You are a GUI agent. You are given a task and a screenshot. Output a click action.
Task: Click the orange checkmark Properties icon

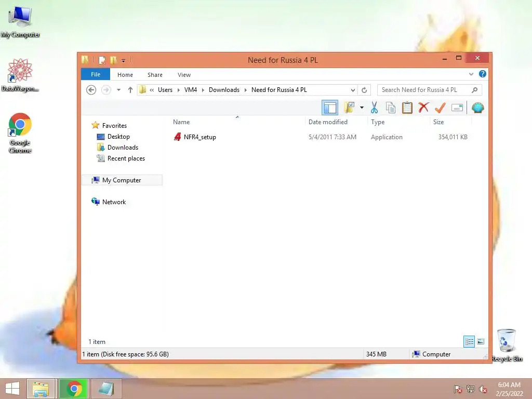pyautogui.click(x=440, y=108)
